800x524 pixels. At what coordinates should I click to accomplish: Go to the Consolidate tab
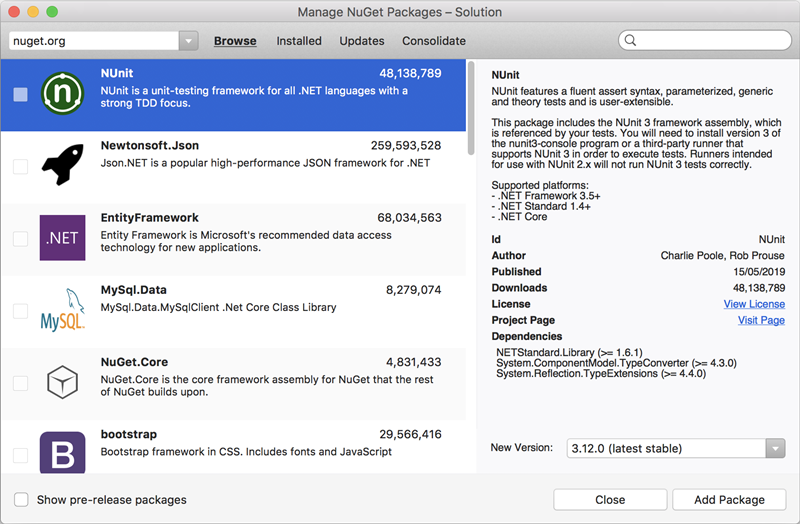click(x=434, y=41)
